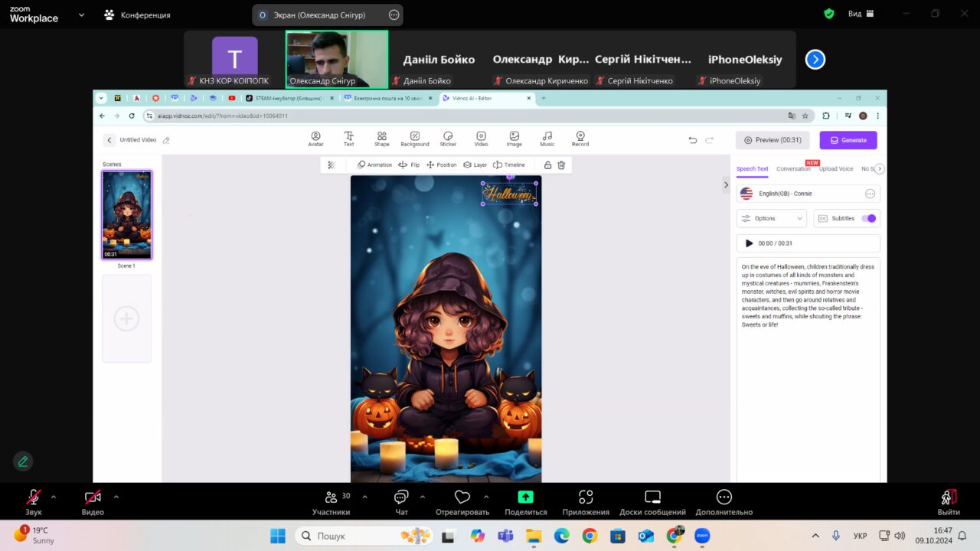The image size is (980, 551).
Task: Leave the Zoom meeting
Action: point(949,501)
